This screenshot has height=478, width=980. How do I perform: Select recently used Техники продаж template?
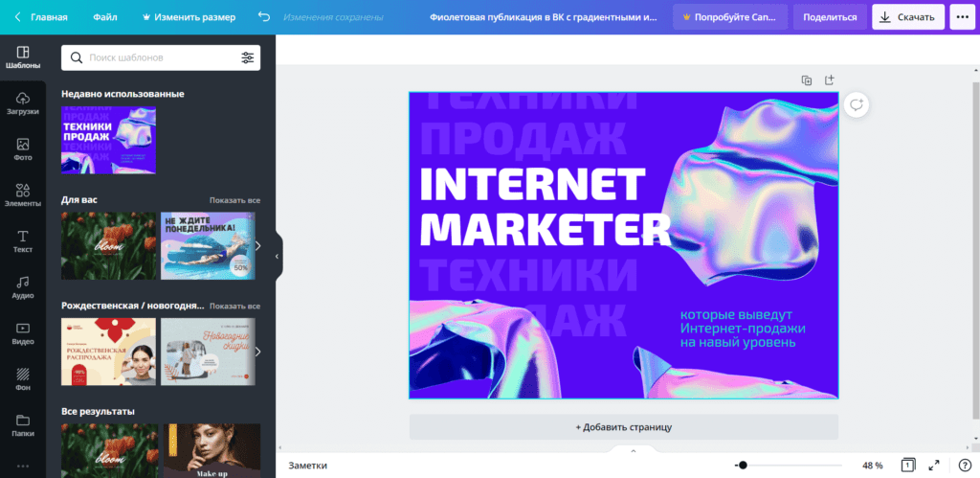coord(109,140)
